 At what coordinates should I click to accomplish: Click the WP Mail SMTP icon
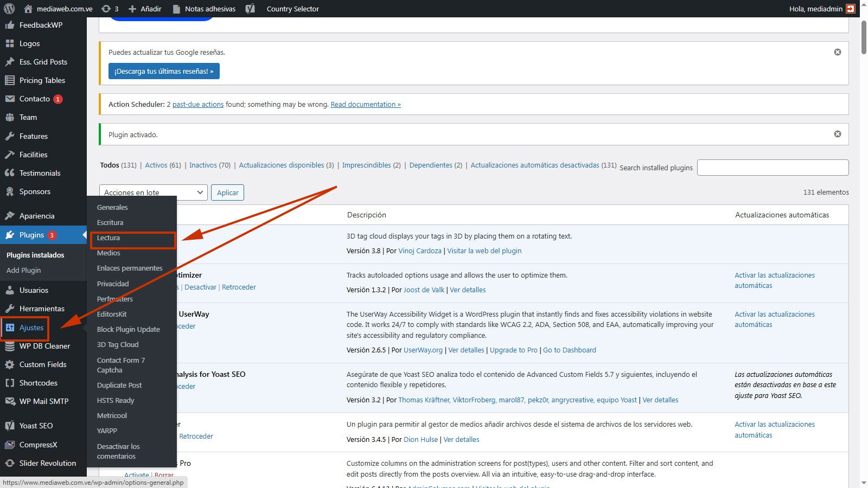tap(10, 401)
